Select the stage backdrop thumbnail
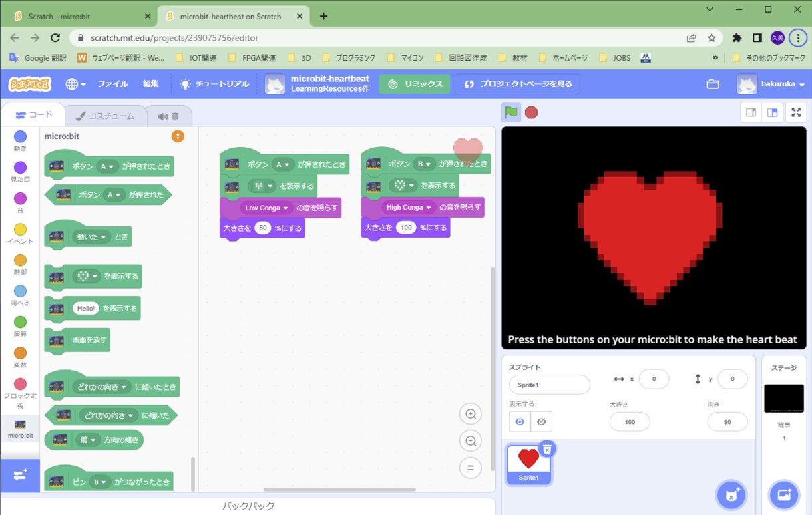This screenshot has height=515, width=812. click(x=783, y=399)
